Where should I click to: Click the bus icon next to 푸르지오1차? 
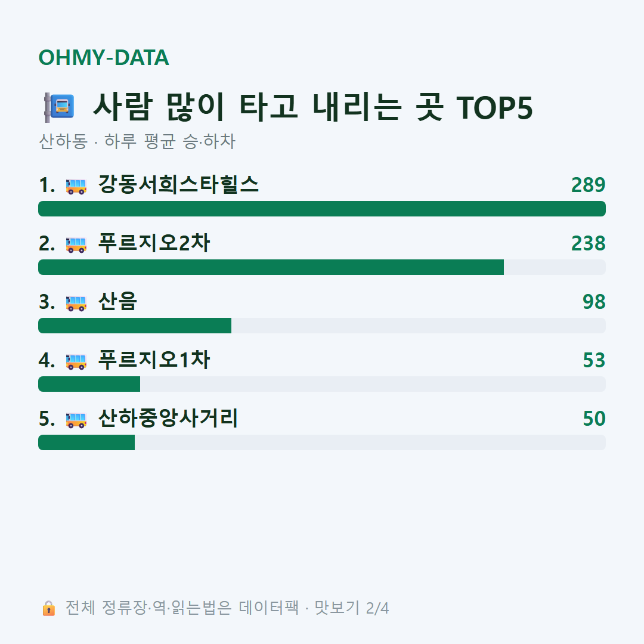(76, 361)
